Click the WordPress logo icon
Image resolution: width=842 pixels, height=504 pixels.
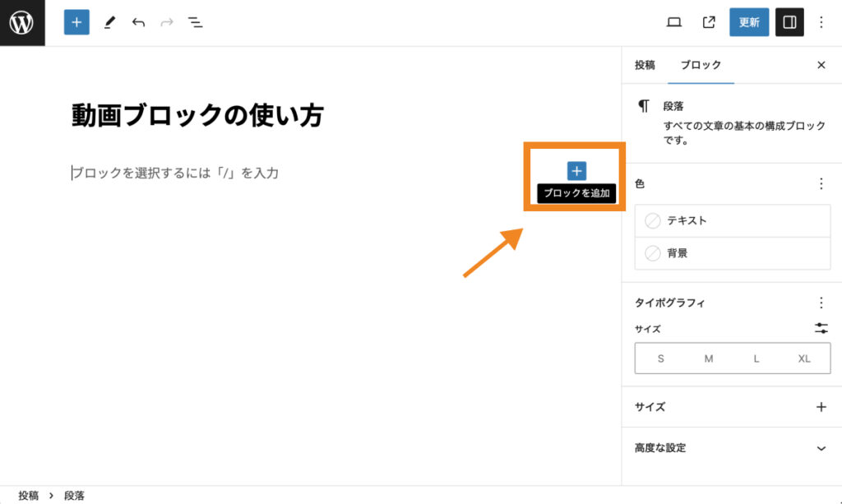coord(22,22)
